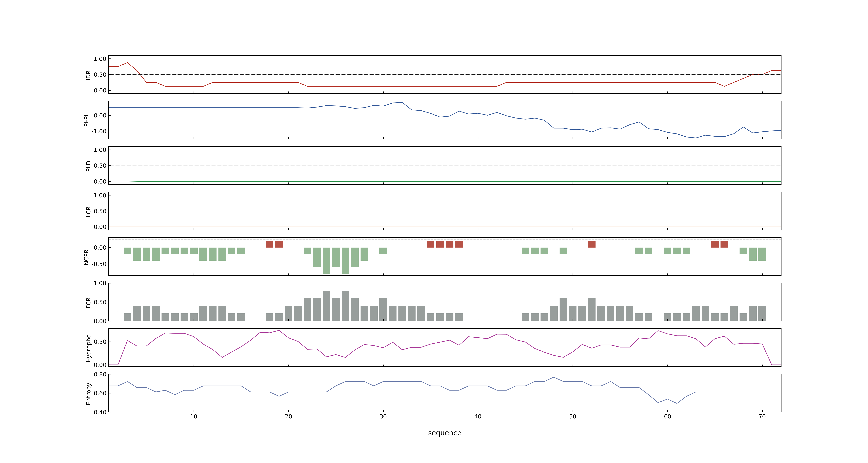The height and width of the screenshot is (463, 868).
Task: Click the x-axis tick label 40
Action: pos(478,416)
